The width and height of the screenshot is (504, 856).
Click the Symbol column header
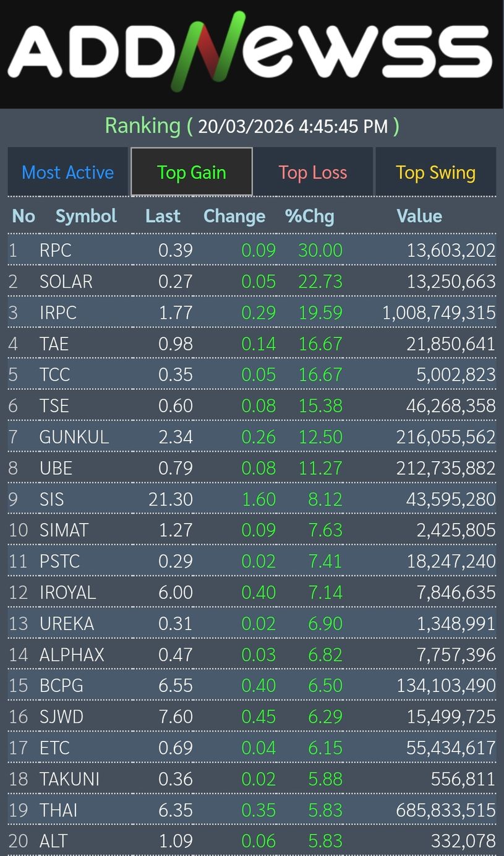pyautogui.click(x=86, y=216)
